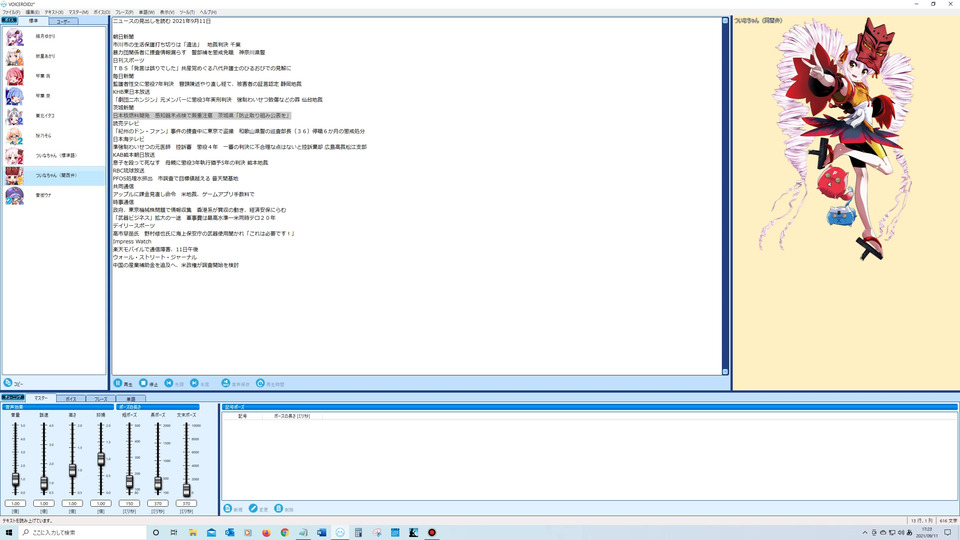Screen dimensions: 960x540
Task: Jump to start with 先頭 button
Action: click(x=174, y=384)
